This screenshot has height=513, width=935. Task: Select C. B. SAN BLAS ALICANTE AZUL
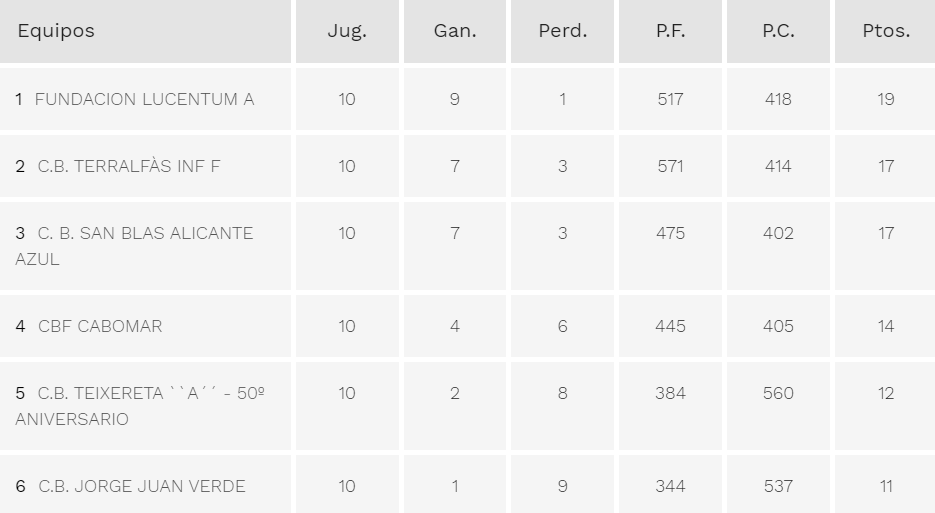click(134, 246)
